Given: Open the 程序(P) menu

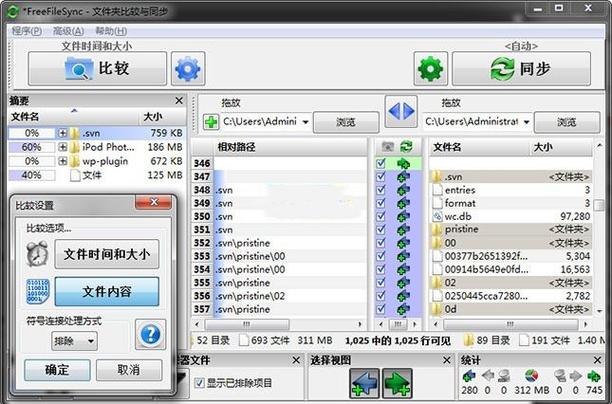Looking at the screenshot, I should [x=27, y=31].
